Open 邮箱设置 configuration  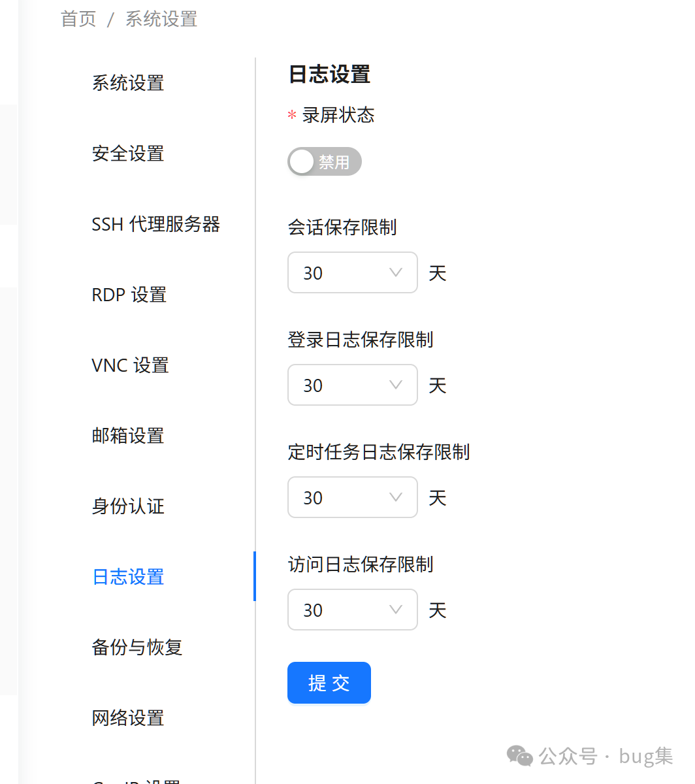(x=128, y=436)
